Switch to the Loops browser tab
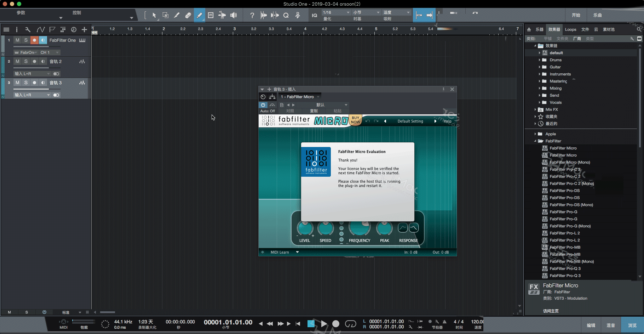This screenshot has height=334, width=644. point(570,29)
